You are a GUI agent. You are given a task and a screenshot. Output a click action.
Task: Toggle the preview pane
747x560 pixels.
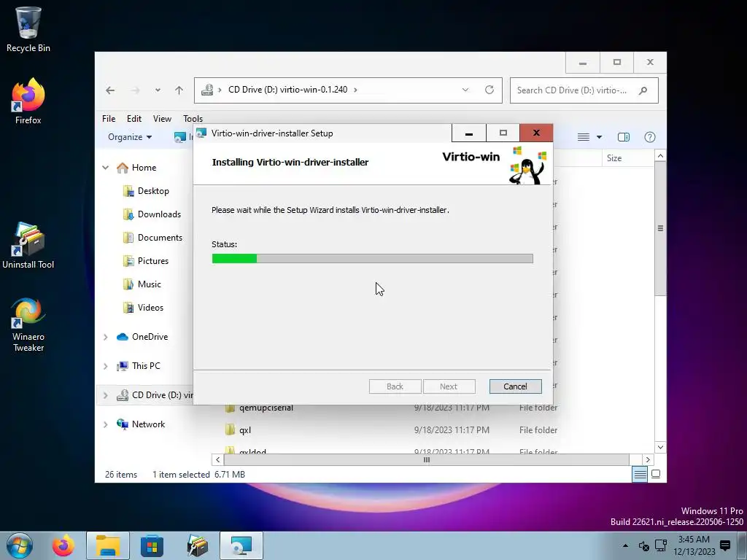pyautogui.click(x=624, y=137)
